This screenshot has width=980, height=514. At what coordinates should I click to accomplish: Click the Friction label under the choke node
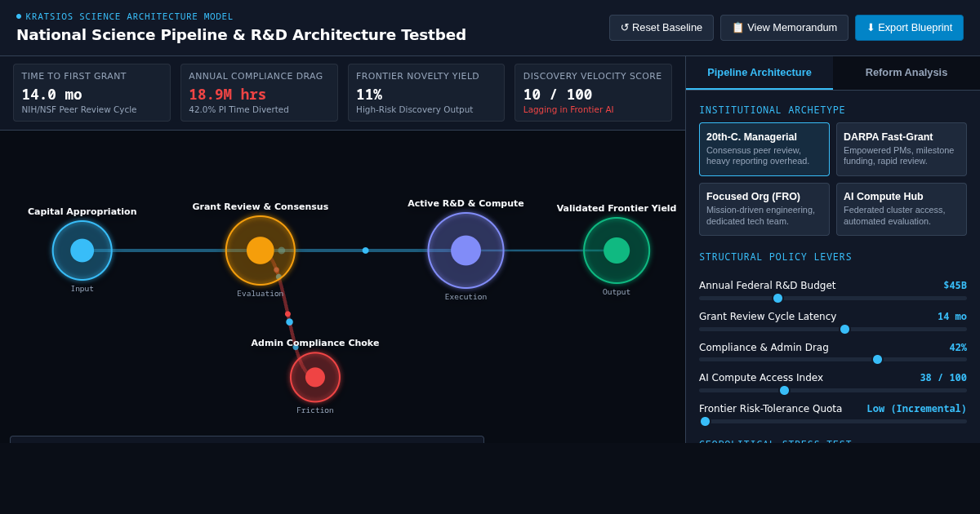coord(315,410)
